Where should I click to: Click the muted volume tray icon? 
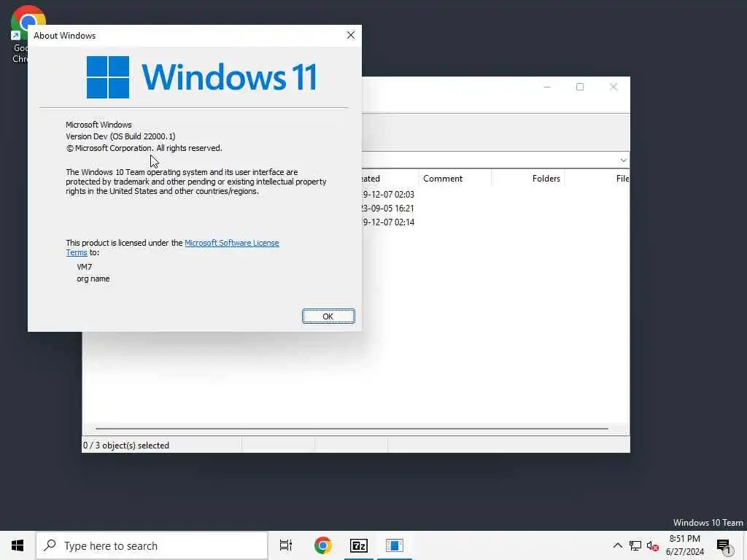(652, 545)
